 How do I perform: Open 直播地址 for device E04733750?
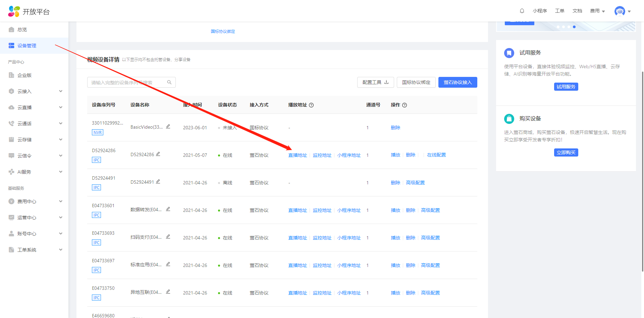tap(298, 293)
